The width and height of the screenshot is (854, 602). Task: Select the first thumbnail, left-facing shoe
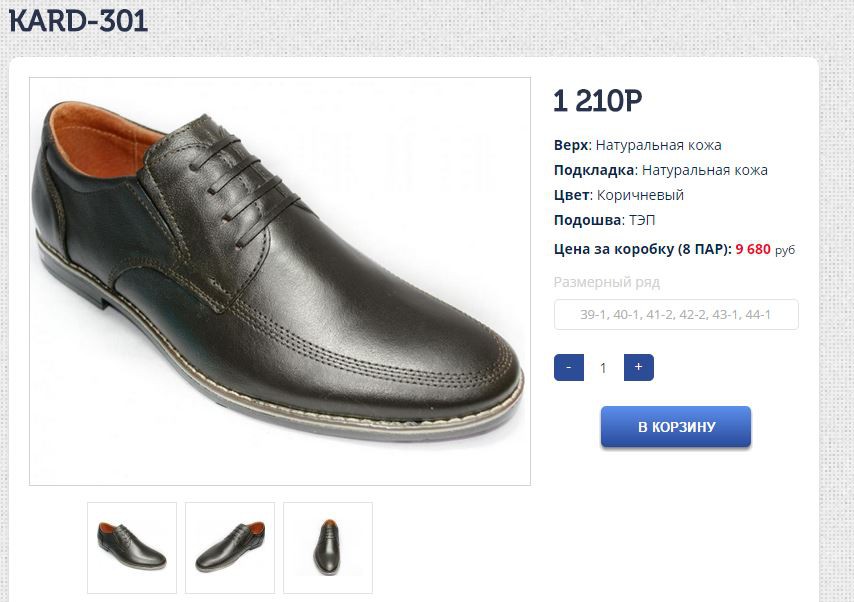(132, 548)
